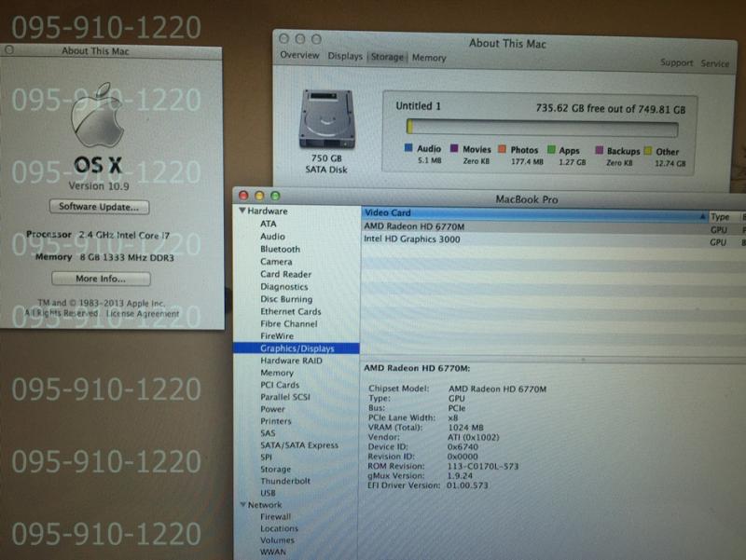Select Printers in the sidebar
Screen dimensions: 746x560
coord(275,421)
